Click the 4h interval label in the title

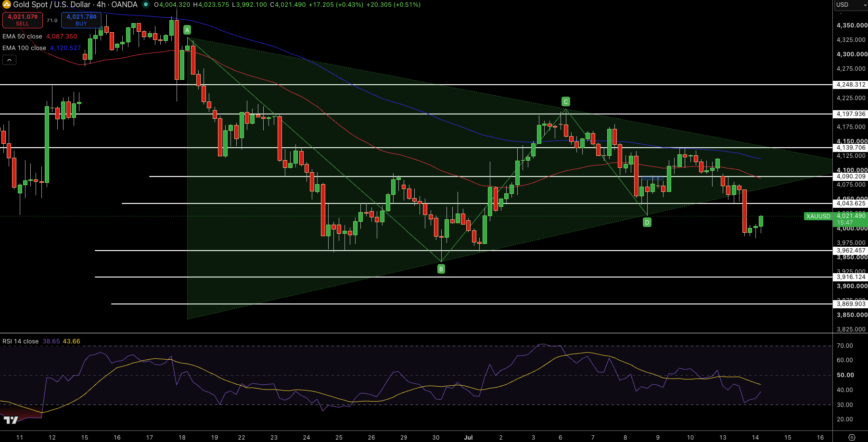pos(101,4)
